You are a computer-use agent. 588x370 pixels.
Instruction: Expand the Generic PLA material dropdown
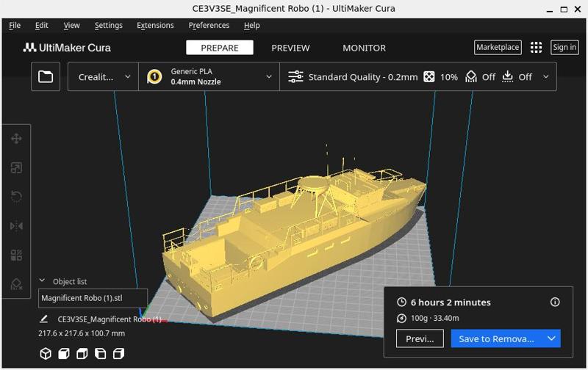pyautogui.click(x=209, y=77)
